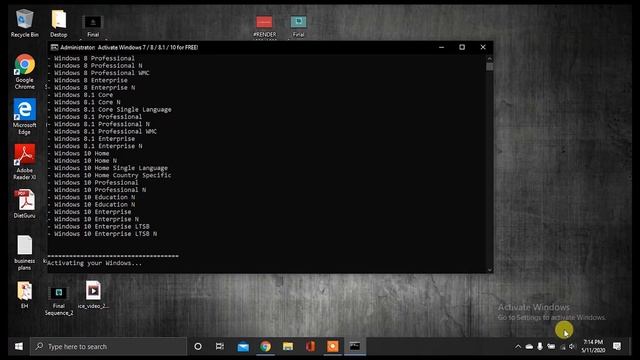Image resolution: width=640 pixels, height=360 pixels.
Task: Select the DietGuru PDF file on desktop
Action: pyautogui.click(x=24, y=204)
